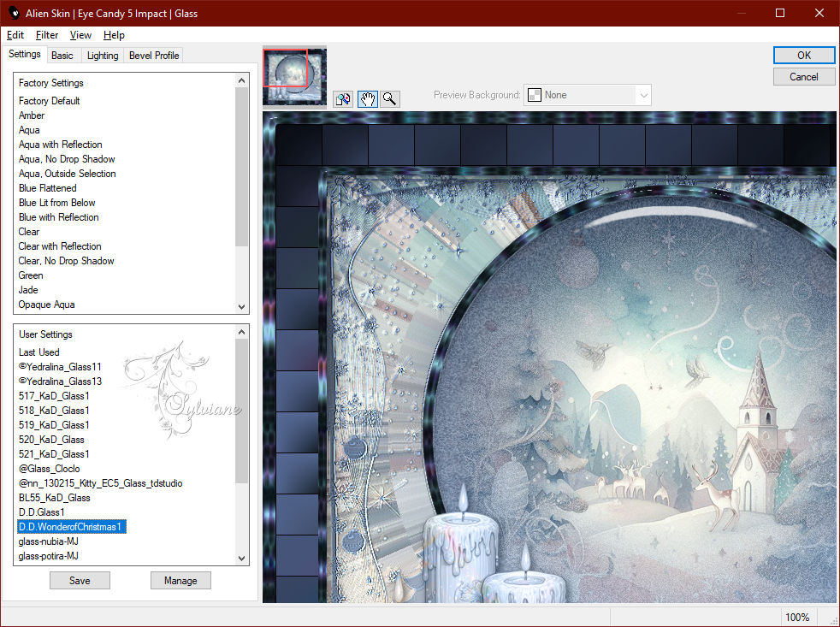Select @Glass_Cloclo user setting
This screenshot has height=627, width=840.
tap(50, 469)
